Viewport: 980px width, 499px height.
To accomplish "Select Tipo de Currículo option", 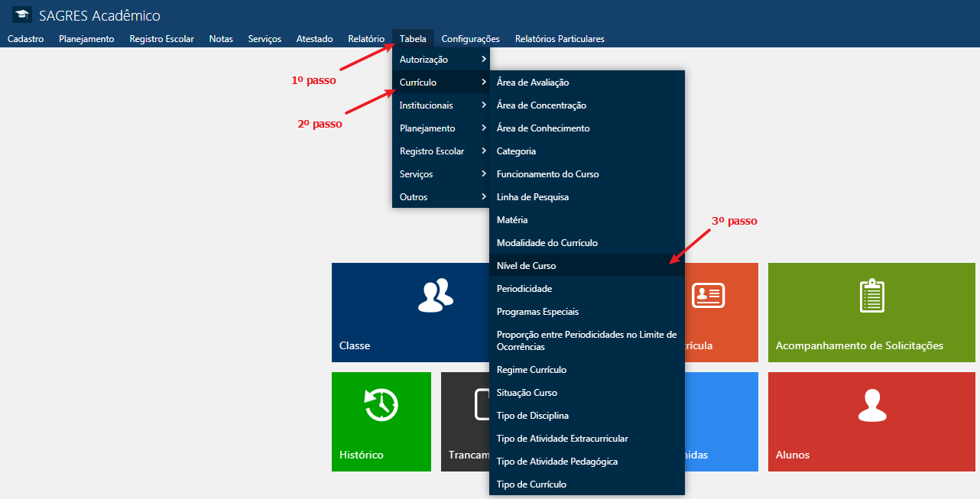I will coord(531,484).
